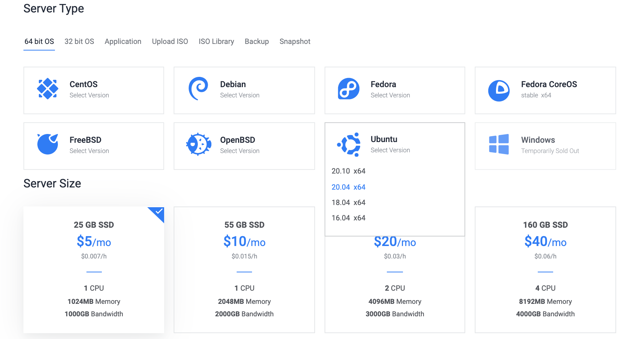
Task: Switch to the Snapshot tab
Action: pos(295,41)
